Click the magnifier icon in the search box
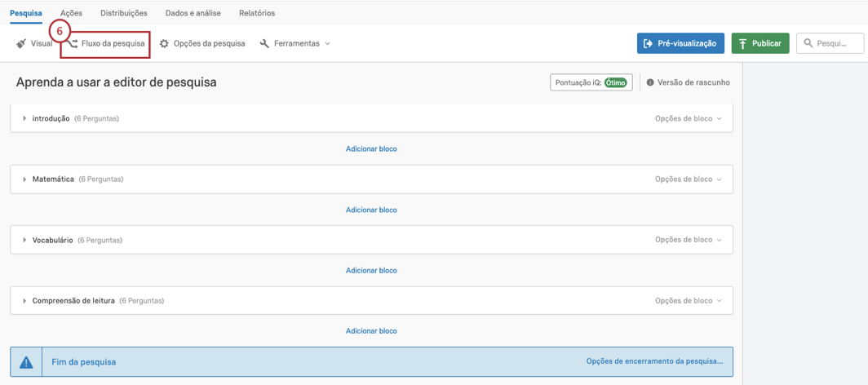This screenshot has height=385, width=868. point(808,43)
